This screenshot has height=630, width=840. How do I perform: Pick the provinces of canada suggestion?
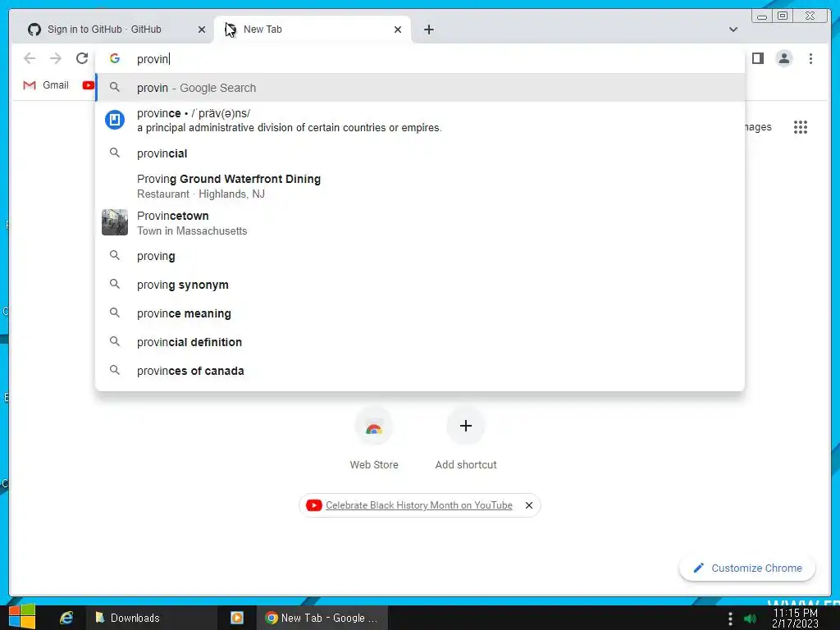coord(420,371)
